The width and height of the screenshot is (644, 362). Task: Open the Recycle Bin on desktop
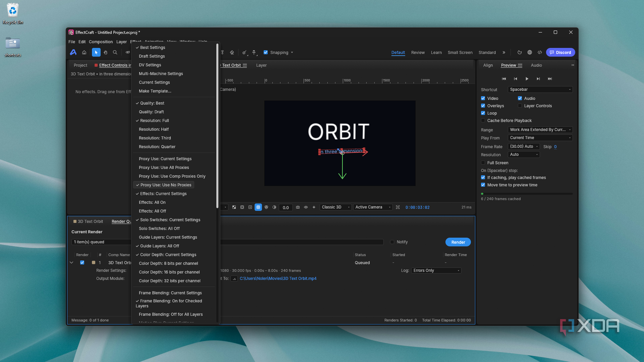point(12,14)
